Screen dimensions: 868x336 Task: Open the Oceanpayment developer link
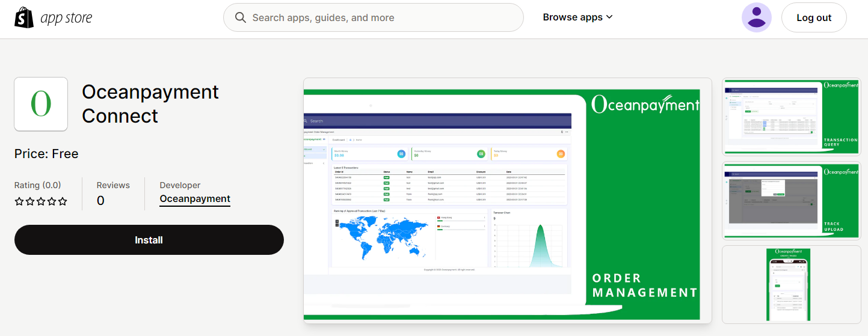[195, 199]
